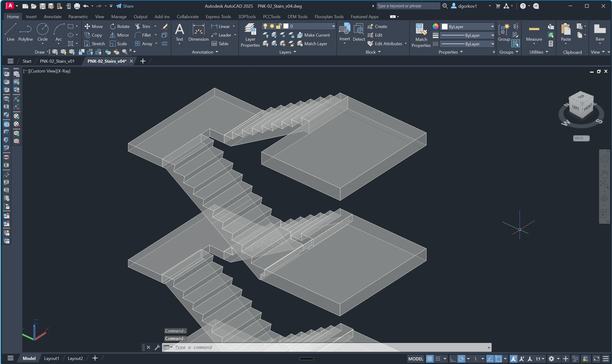
Task: Click the Detect block tool
Action: [359, 32]
